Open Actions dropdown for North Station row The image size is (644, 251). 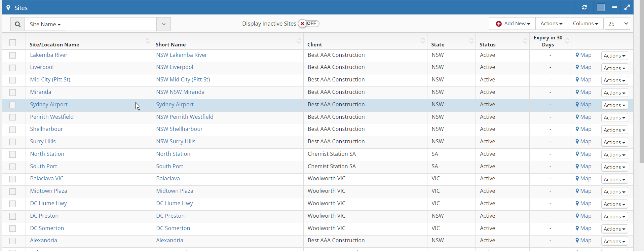(x=614, y=155)
